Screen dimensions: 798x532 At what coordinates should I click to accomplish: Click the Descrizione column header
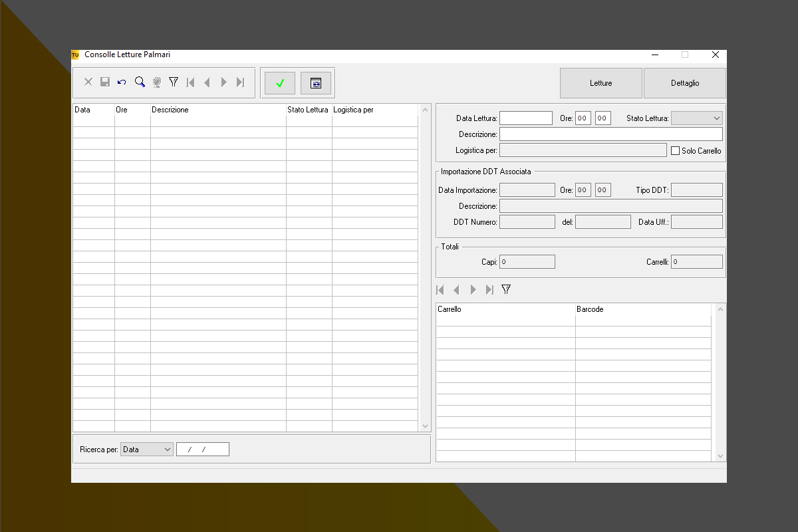tap(219, 110)
